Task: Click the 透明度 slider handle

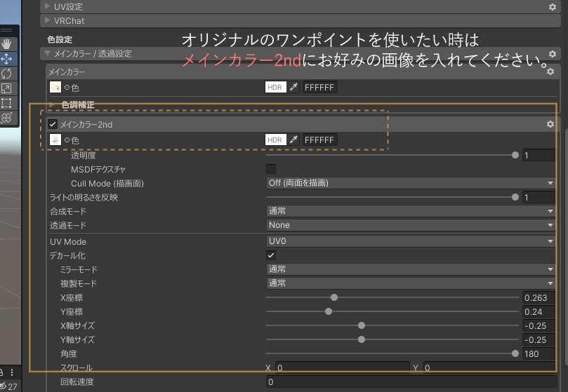Action: 515,155
